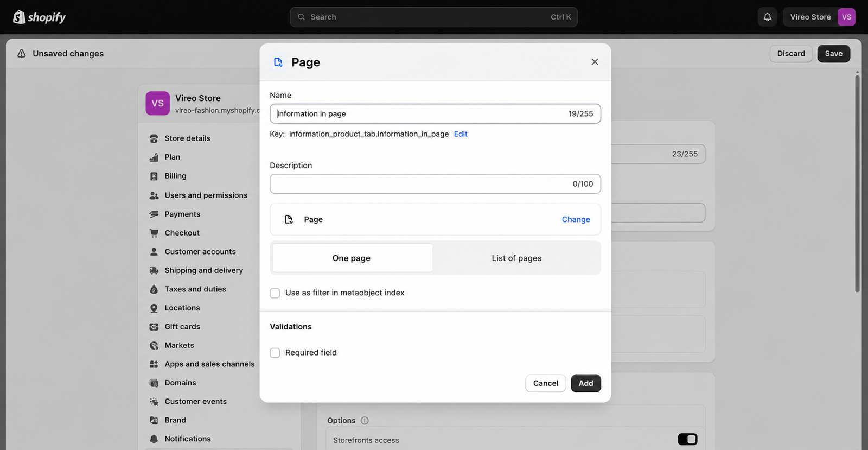Click the Notifications bell sidebar icon
Screen dimensions: 868x450
pos(154,439)
